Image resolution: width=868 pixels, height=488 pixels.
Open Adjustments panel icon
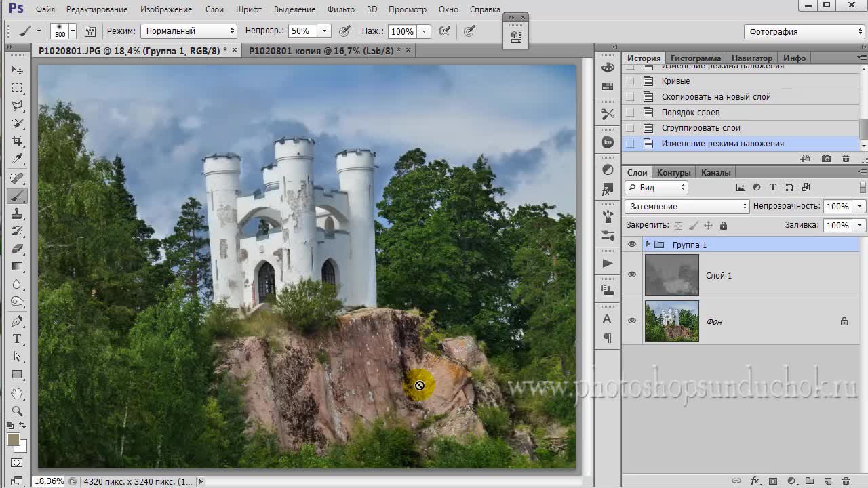[x=608, y=170]
